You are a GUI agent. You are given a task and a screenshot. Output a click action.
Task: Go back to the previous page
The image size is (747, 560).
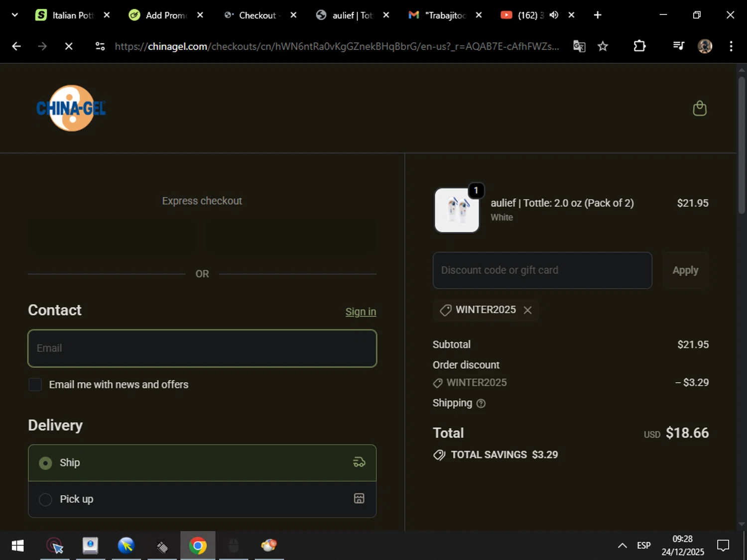16,46
